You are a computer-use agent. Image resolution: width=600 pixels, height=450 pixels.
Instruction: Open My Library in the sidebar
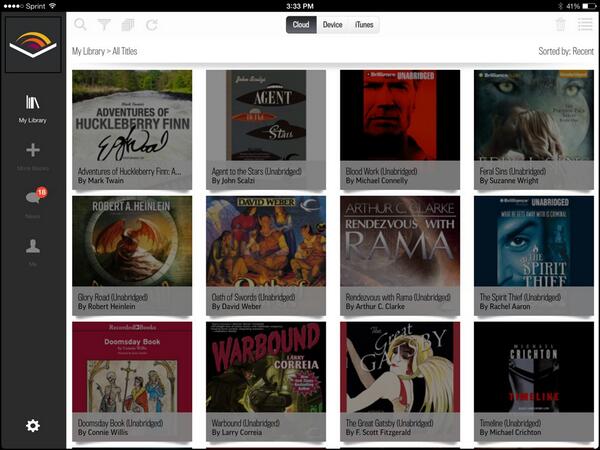point(33,109)
